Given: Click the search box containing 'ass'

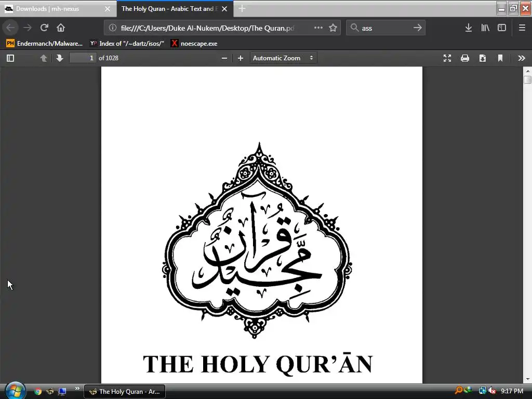Looking at the screenshot, I should (385, 28).
